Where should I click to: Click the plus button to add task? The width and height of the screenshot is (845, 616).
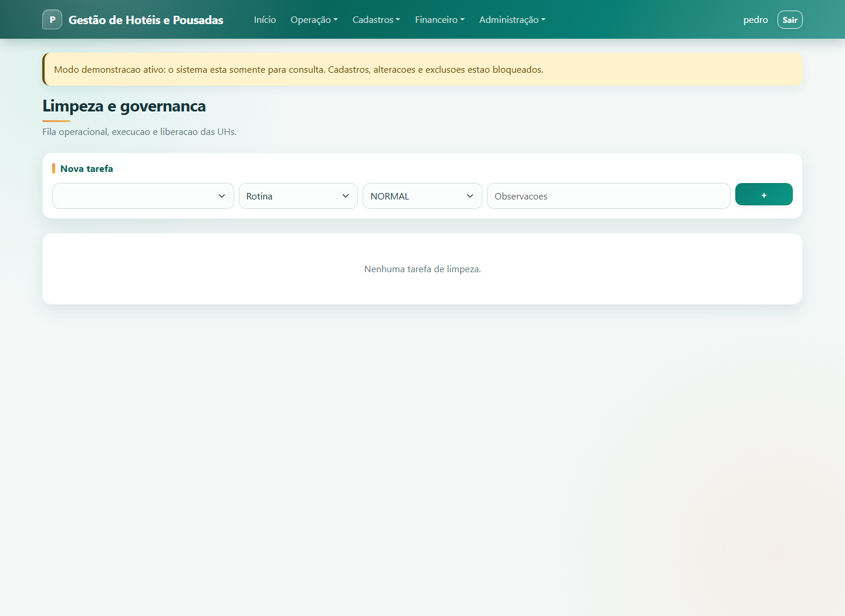pos(764,194)
